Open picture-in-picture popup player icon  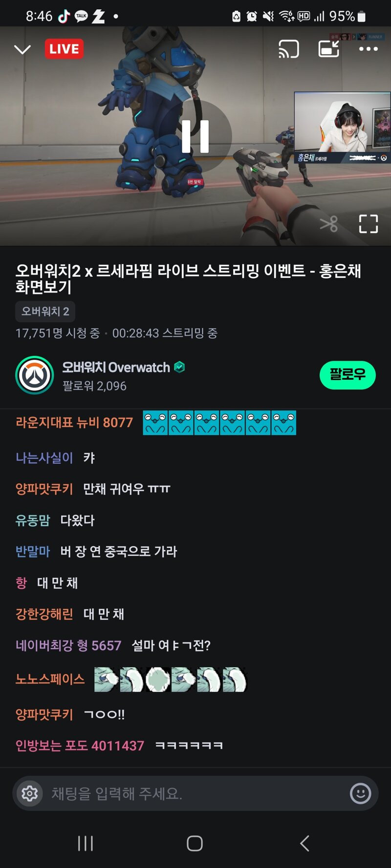[x=329, y=49]
